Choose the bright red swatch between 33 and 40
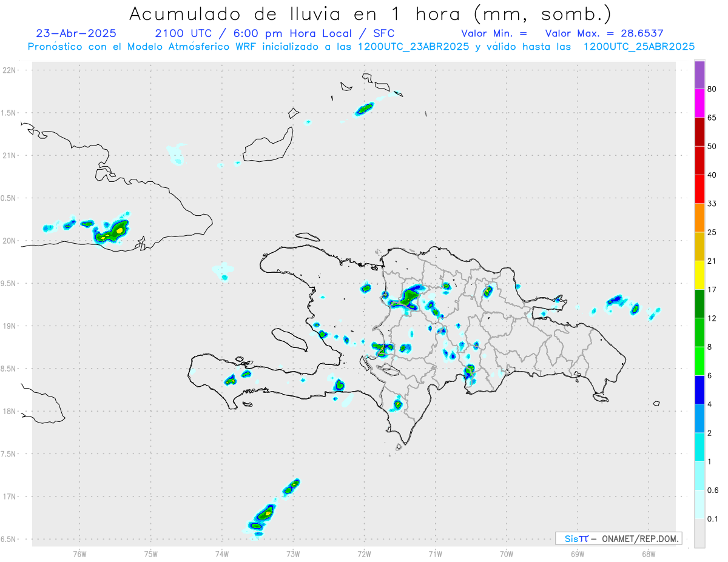 pyautogui.click(x=699, y=189)
